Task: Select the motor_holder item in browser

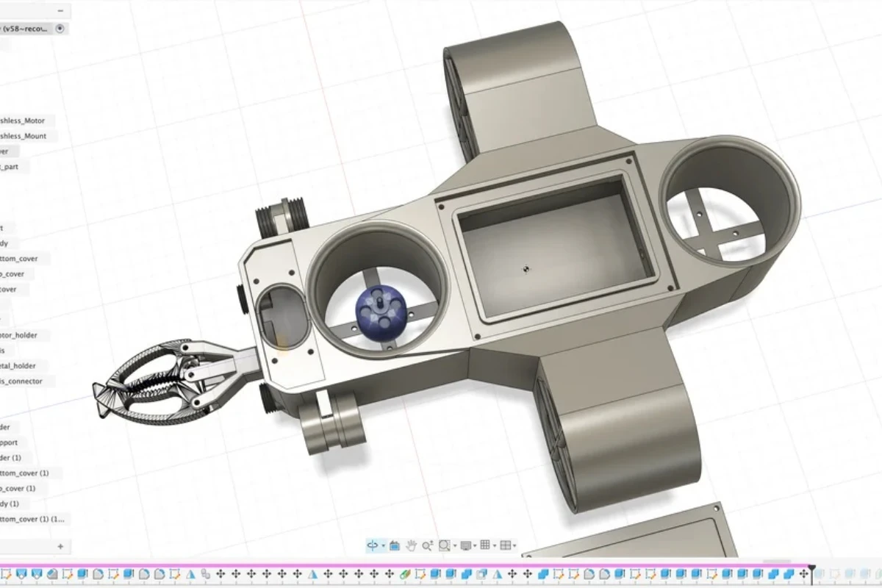Action: click(x=18, y=335)
